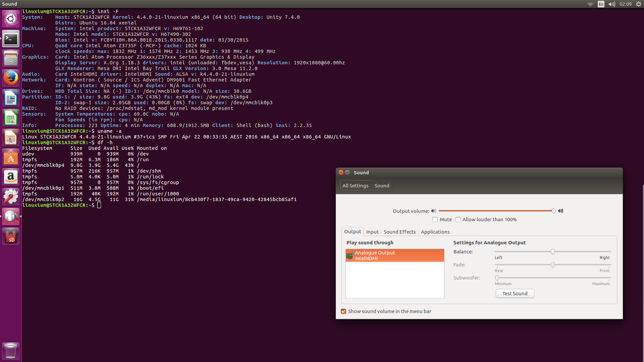The width and height of the screenshot is (644, 362).
Task: Click the Fade slider handle
Action: (553, 265)
